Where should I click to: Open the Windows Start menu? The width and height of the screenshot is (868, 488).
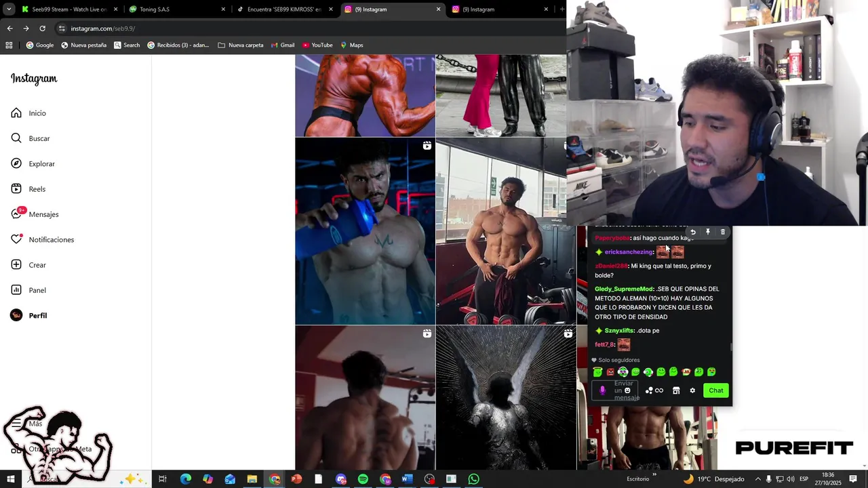tap(11, 479)
